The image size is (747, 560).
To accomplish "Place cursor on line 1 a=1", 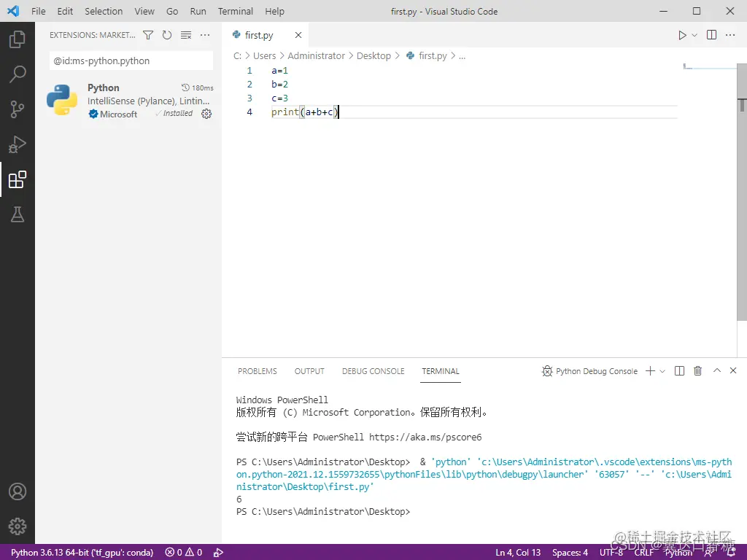I will tap(279, 71).
